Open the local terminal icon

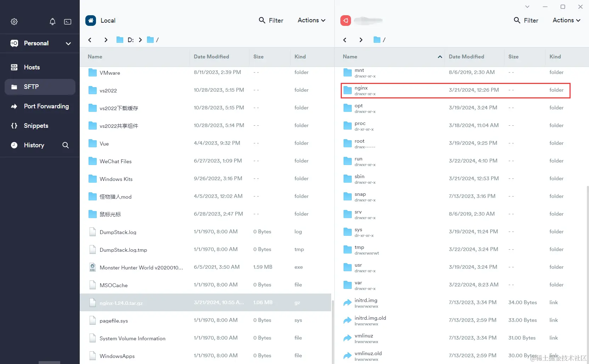[68, 22]
